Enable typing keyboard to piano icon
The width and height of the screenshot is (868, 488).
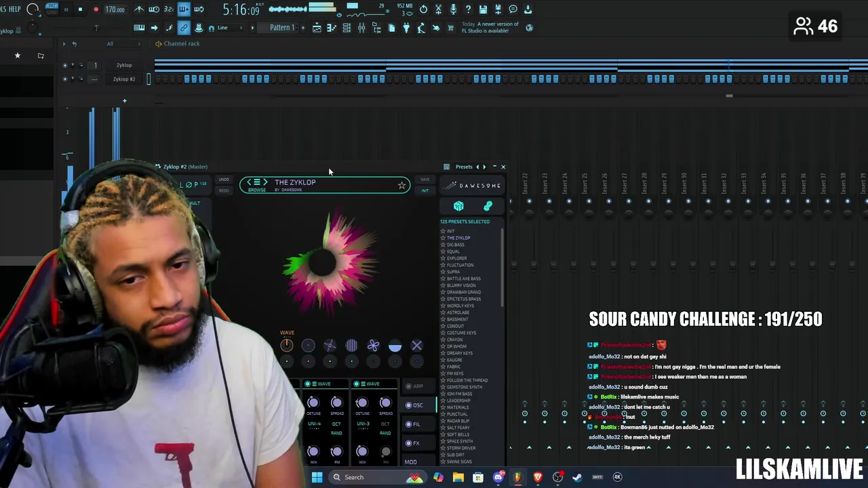pyautogui.click(x=139, y=28)
